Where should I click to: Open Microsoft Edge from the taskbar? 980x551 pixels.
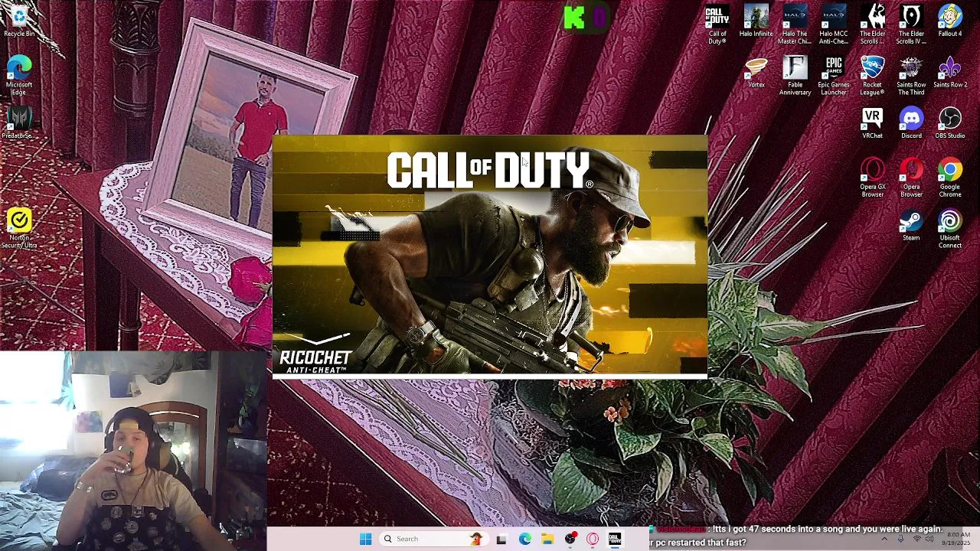[x=524, y=539]
